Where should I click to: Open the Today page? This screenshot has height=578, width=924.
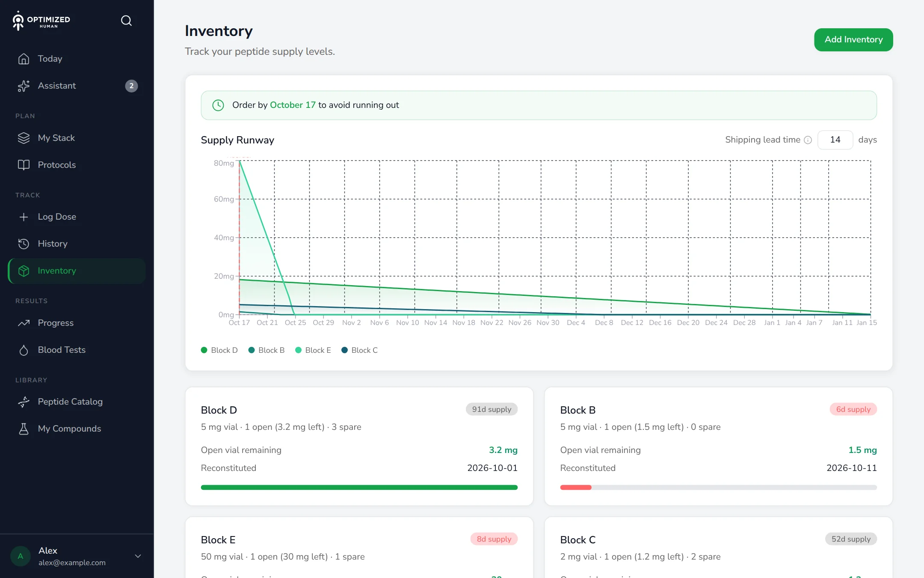click(x=77, y=59)
